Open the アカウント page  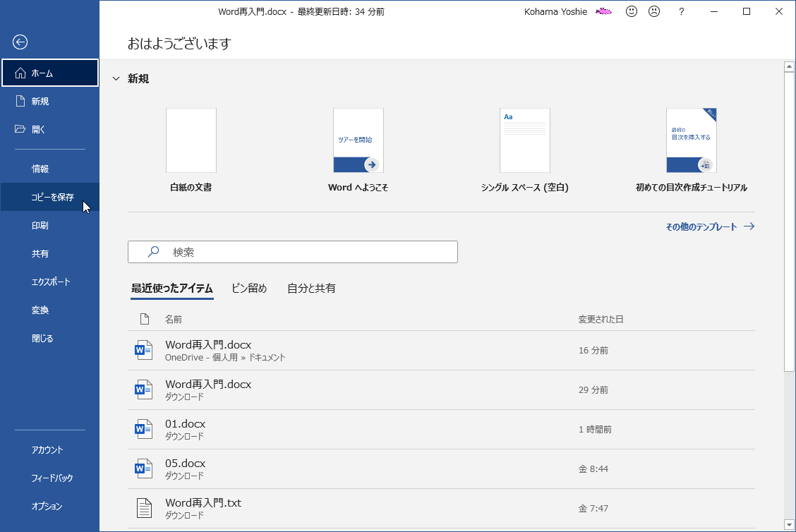point(49,449)
